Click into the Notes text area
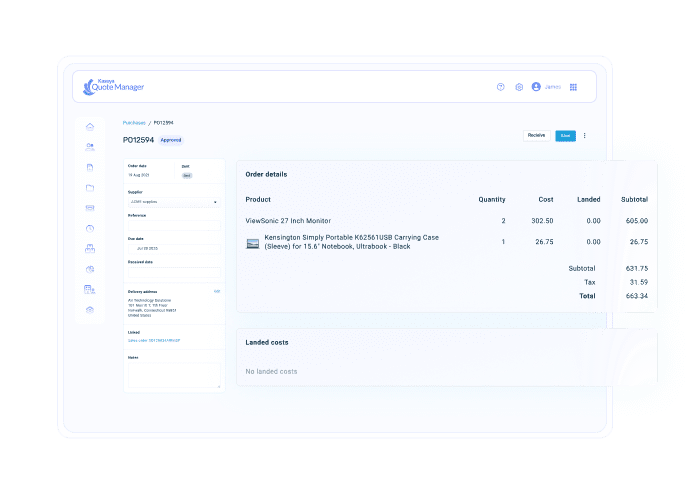The image size is (694, 494). (x=174, y=373)
